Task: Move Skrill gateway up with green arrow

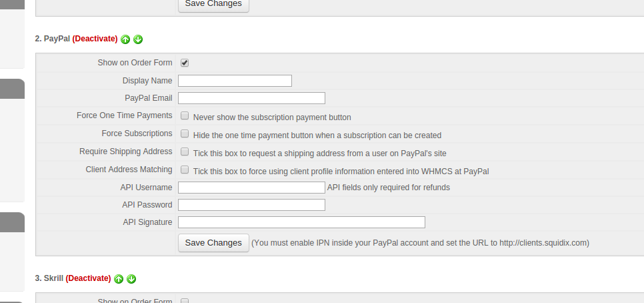Action: click(119, 279)
